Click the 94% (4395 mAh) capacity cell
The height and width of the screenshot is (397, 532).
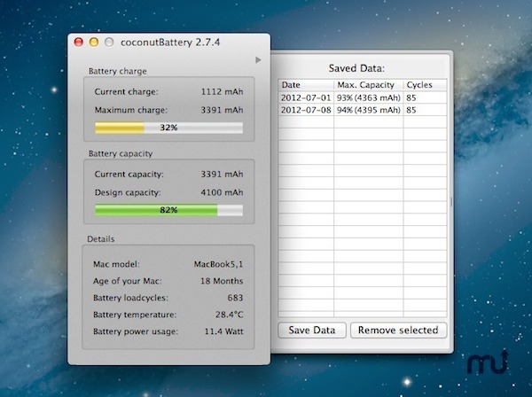368,109
